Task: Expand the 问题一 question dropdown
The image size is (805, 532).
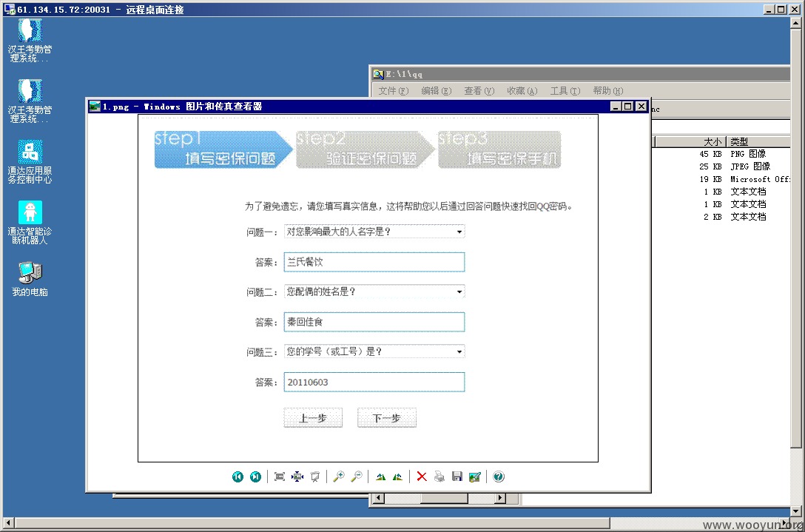Action: pos(459,232)
